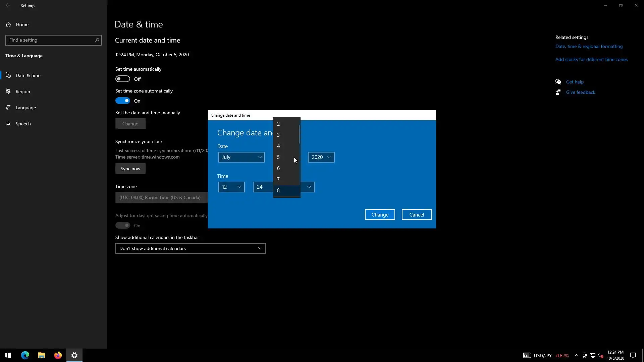Click the Home icon in sidebar
Image resolution: width=644 pixels, height=362 pixels.
8,24
